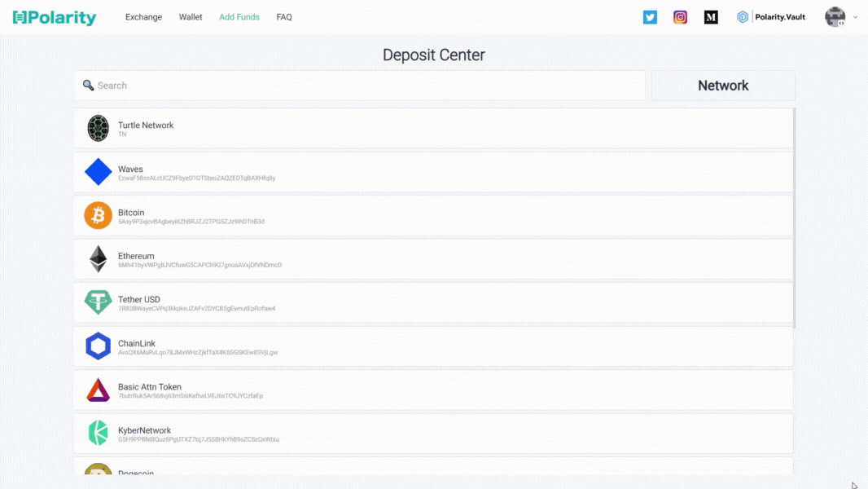Click the KyberNetwork asset ID string
868x489 pixels.
[x=198, y=440]
